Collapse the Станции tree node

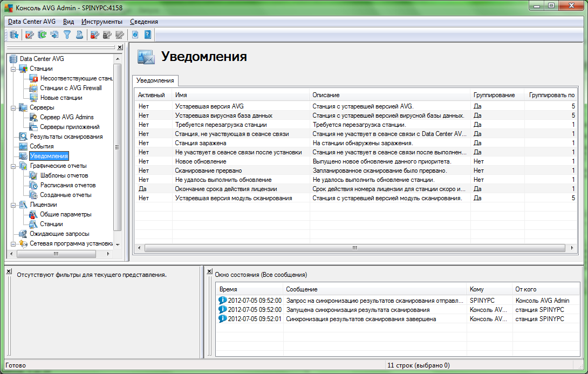(13, 69)
